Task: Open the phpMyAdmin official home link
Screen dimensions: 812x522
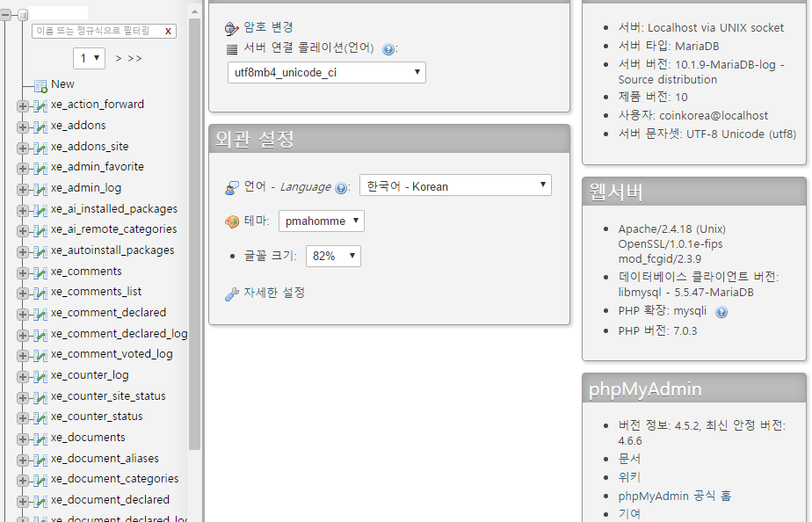Action: [x=674, y=496]
